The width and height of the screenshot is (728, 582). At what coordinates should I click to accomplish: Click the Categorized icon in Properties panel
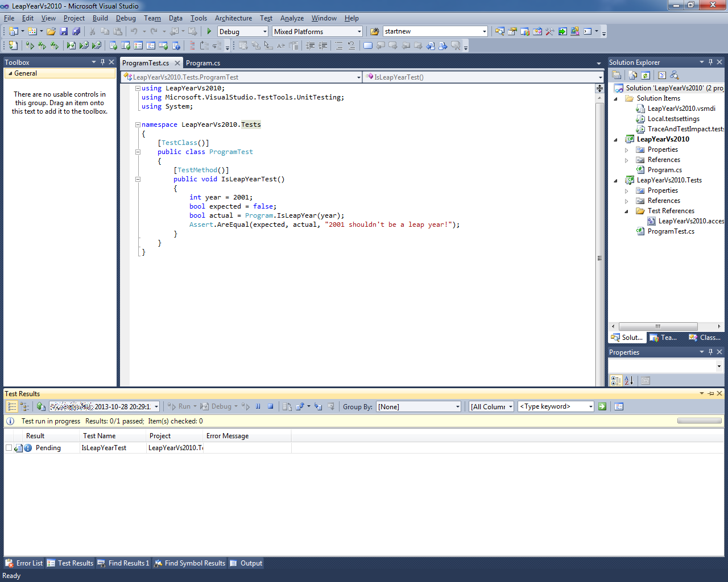pos(616,381)
